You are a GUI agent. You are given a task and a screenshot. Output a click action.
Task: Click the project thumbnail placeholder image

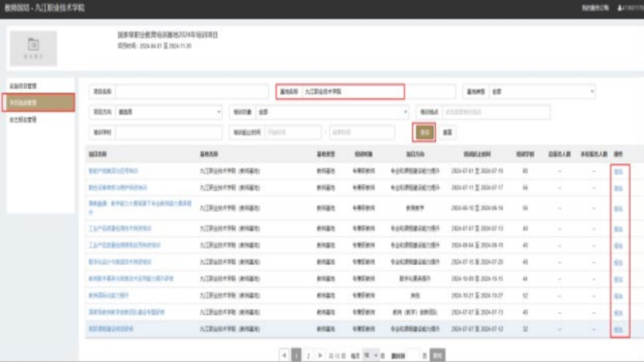click(x=33, y=48)
